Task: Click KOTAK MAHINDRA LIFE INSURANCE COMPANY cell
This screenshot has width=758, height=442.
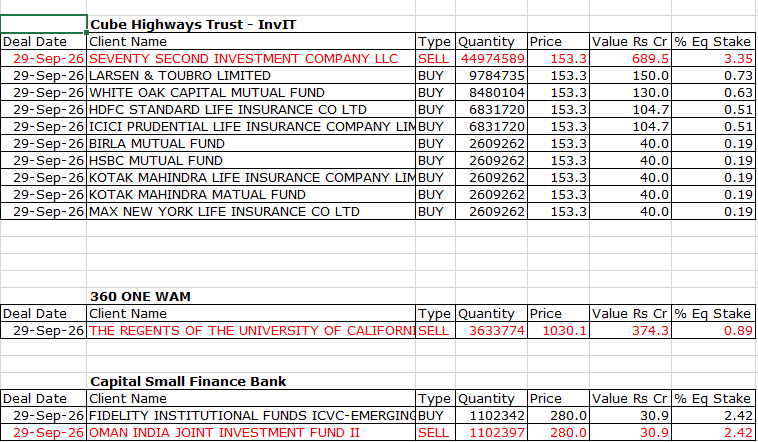Action: (251, 177)
